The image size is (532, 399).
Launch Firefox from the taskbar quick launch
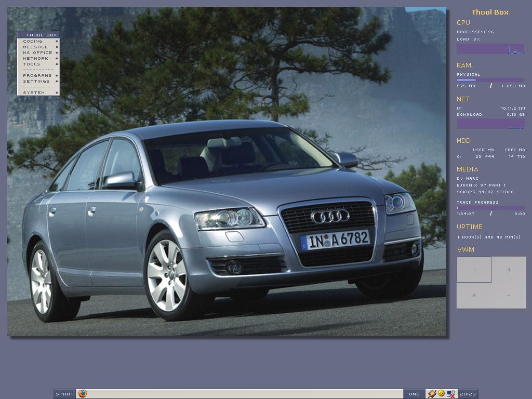pos(83,394)
